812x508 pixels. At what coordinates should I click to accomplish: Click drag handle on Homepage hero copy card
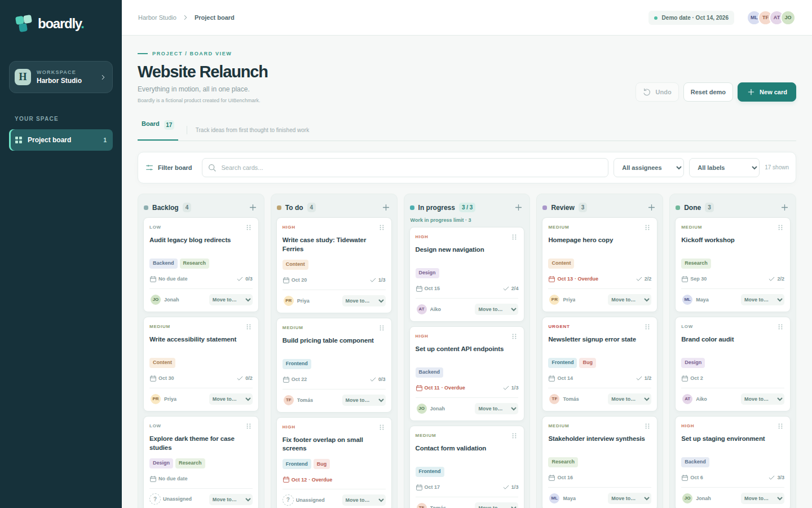point(647,227)
